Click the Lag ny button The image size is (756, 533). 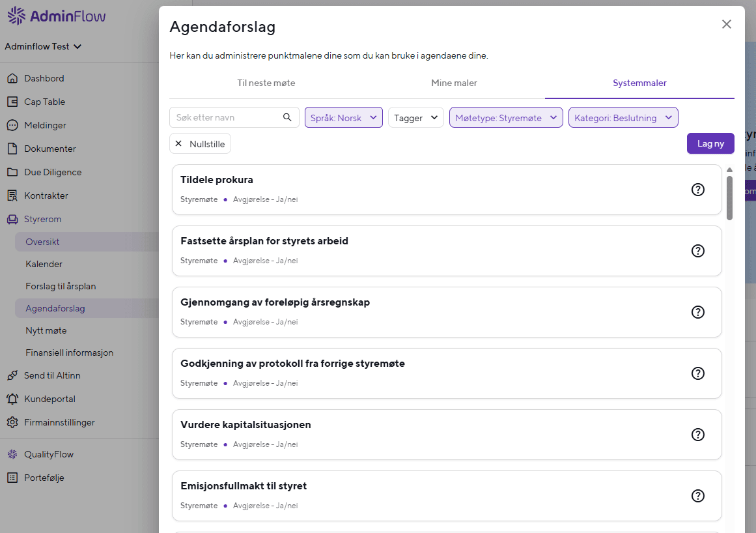[x=710, y=143]
